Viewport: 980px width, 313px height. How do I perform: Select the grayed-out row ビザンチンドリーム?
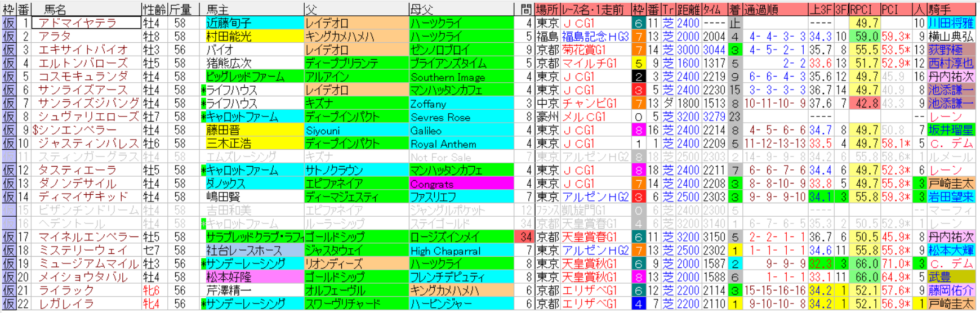point(87,210)
